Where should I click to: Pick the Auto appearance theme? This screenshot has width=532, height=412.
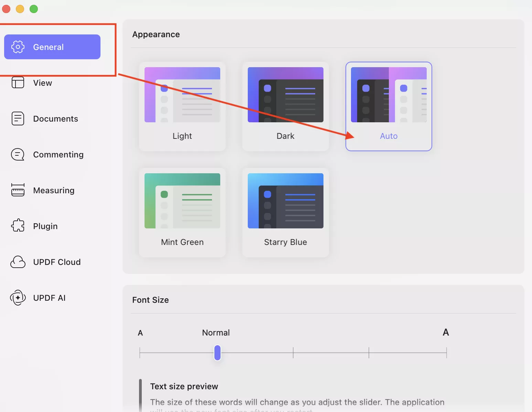point(389,106)
